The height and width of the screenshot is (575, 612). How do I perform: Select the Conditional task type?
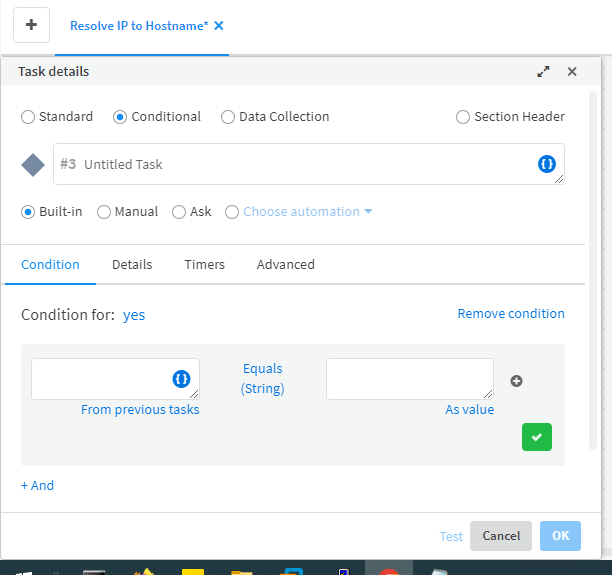[x=120, y=117]
